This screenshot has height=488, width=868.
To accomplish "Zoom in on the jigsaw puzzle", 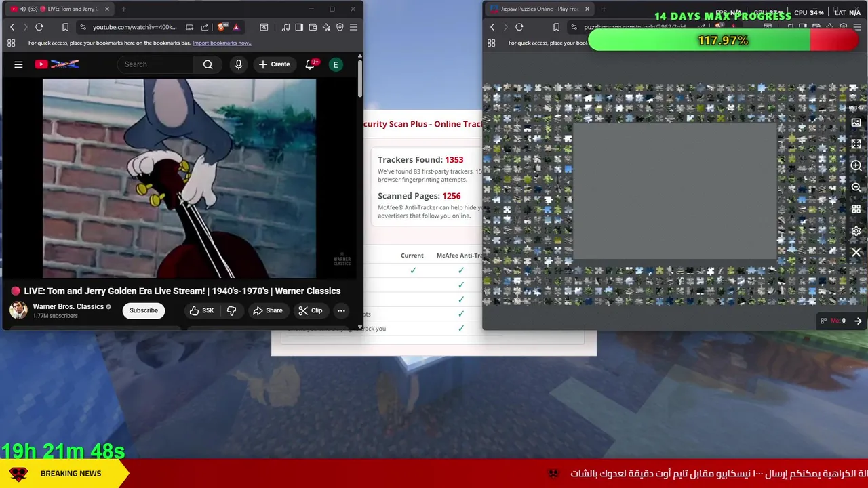I will coord(856,165).
